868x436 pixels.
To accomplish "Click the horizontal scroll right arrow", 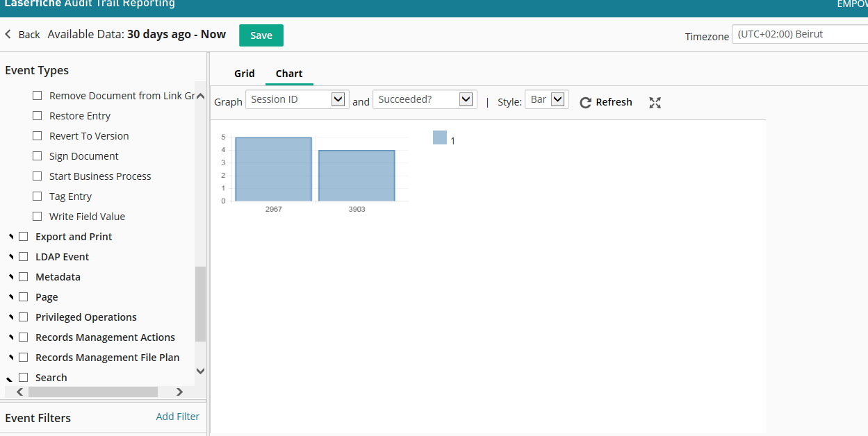I will coord(179,392).
